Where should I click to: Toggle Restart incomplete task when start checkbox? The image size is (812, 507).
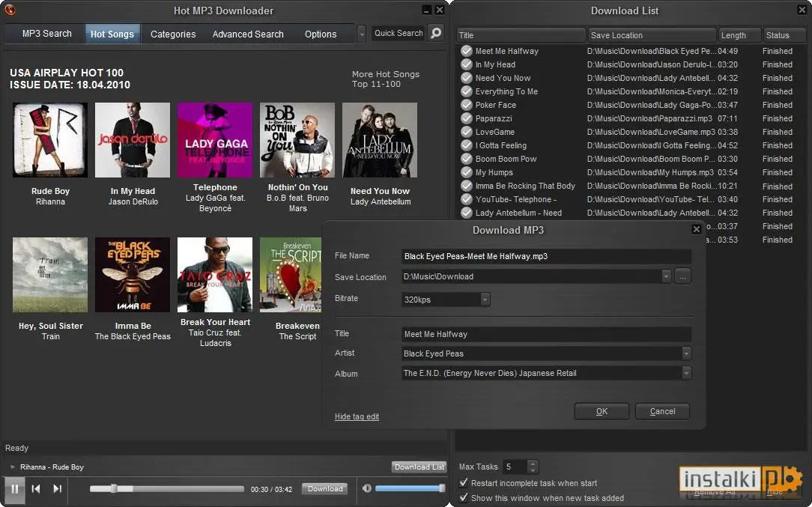(x=464, y=482)
